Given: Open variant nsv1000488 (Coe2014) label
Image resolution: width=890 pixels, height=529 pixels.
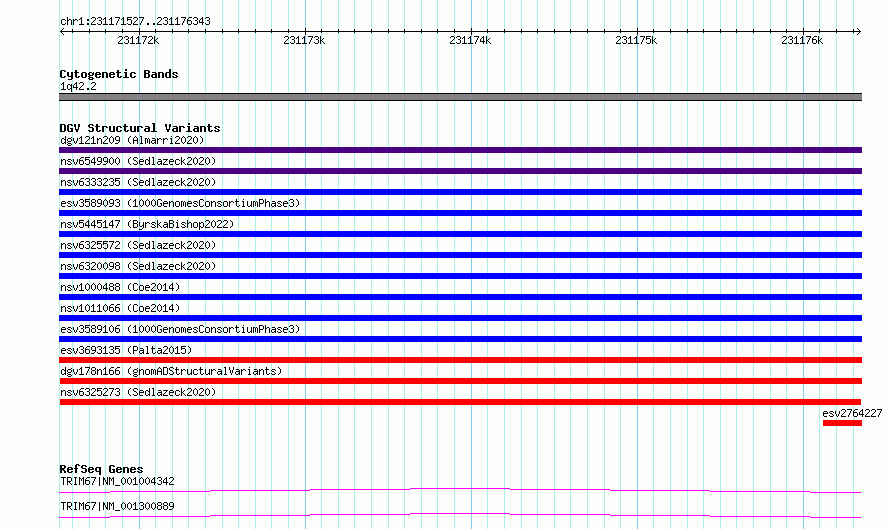Looking at the screenshot, I should 120,287.
